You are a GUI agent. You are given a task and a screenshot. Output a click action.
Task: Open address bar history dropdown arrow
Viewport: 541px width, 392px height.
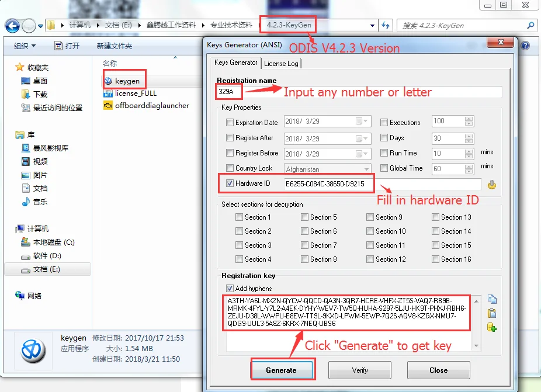coord(372,26)
